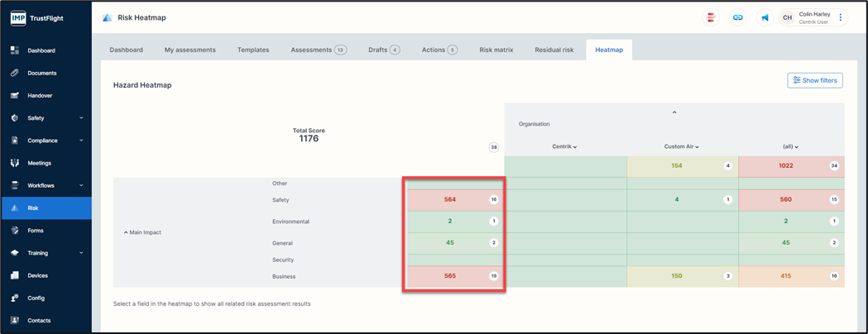Expand the Safety sidebar submenu chevron
Image resolution: width=868 pixels, height=334 pixels.
pyautogui.click(x=81, y=118)
